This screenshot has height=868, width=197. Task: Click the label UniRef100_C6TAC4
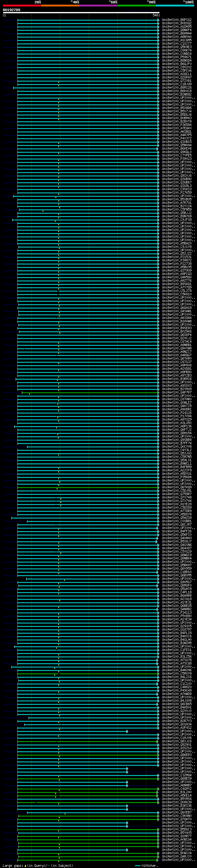(177, 342)
